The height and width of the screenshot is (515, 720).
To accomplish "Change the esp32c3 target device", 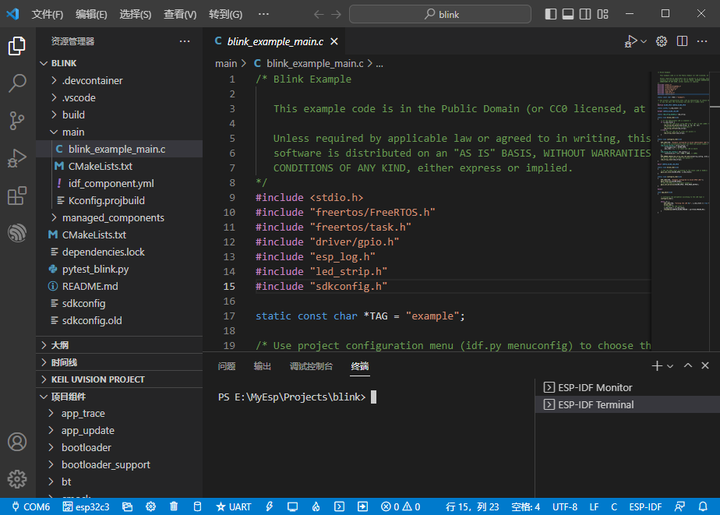I will (x=86, y=507).
